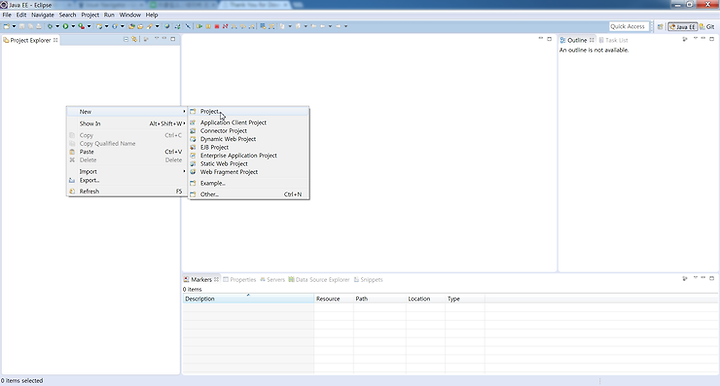Select the Markers tab
720x386 pixels.
pos(201,280)
